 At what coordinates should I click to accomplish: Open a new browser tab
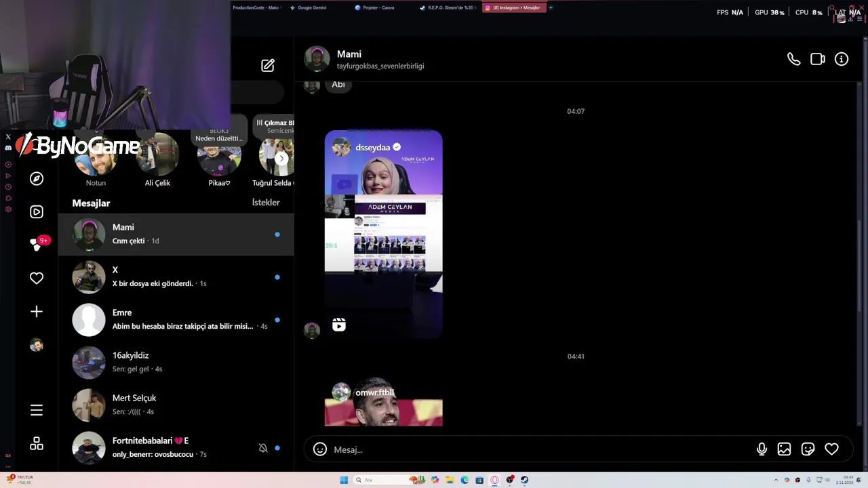(551, 7)
